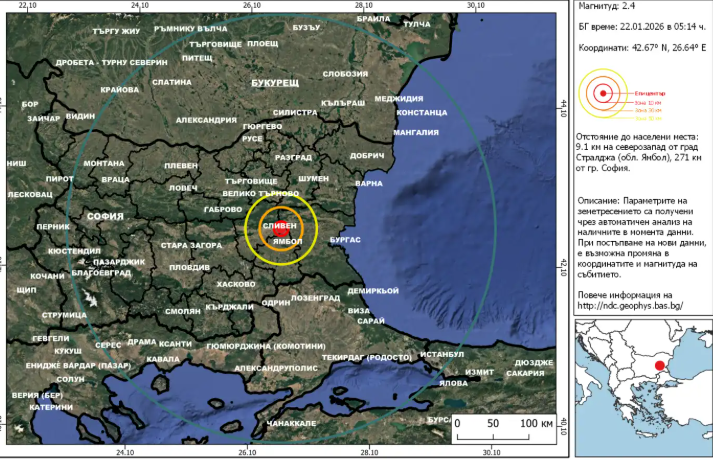713x460 pixels.
Task: Click the БУРГАС city label
Action: (343, 240)
